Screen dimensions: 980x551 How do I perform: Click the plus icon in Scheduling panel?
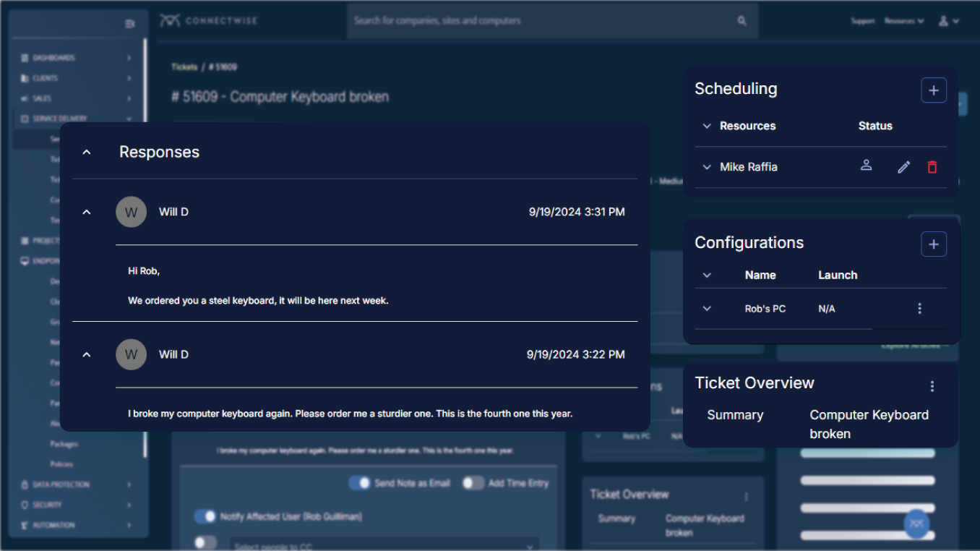[x=933, y=90]
